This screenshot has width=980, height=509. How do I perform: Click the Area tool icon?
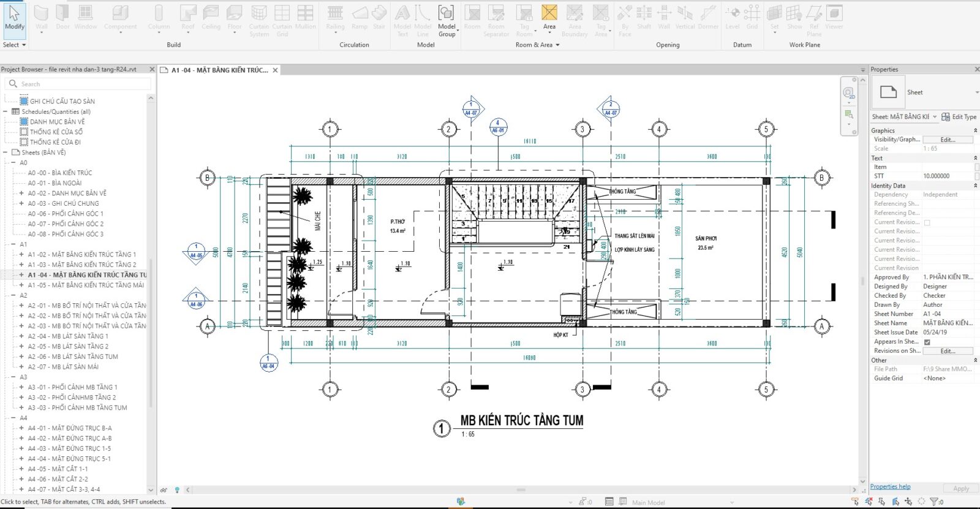[549, 12]
